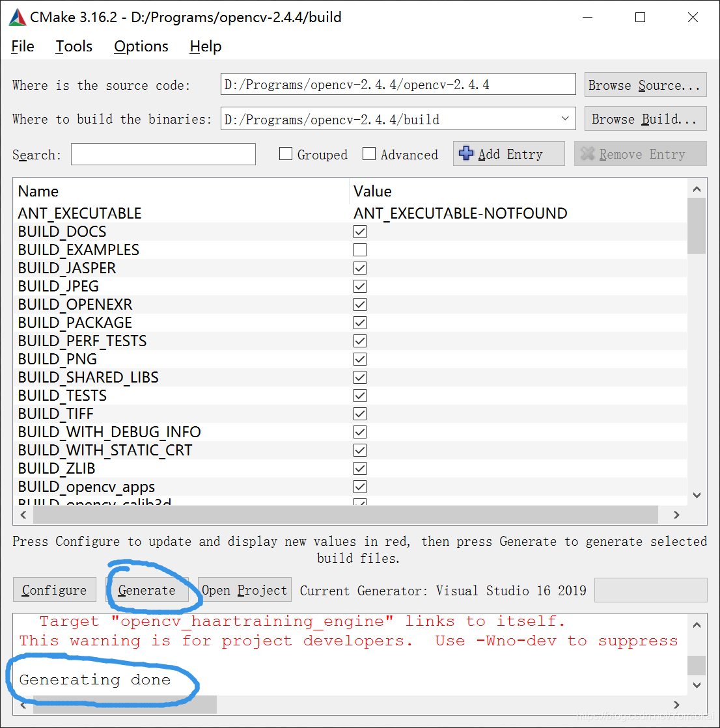Open the Options menu
The image size is (720, 728).
pyautogui.click(x=141, y=46)
